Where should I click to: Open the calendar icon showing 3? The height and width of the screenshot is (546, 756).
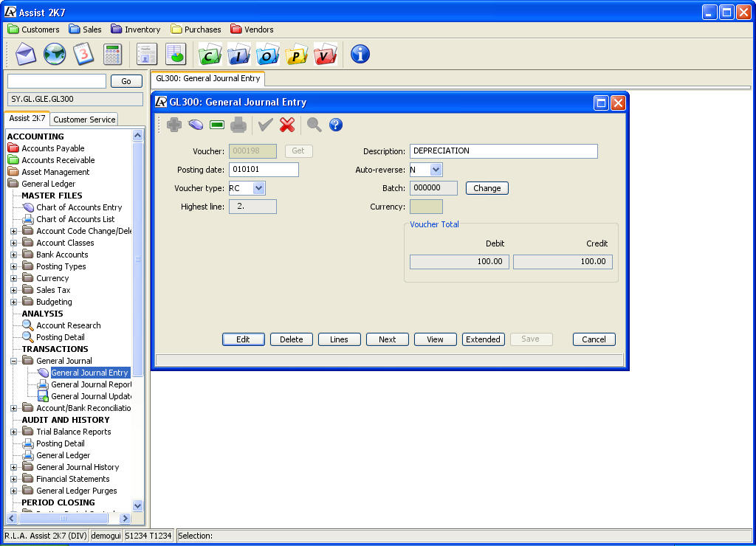point(83,54)
